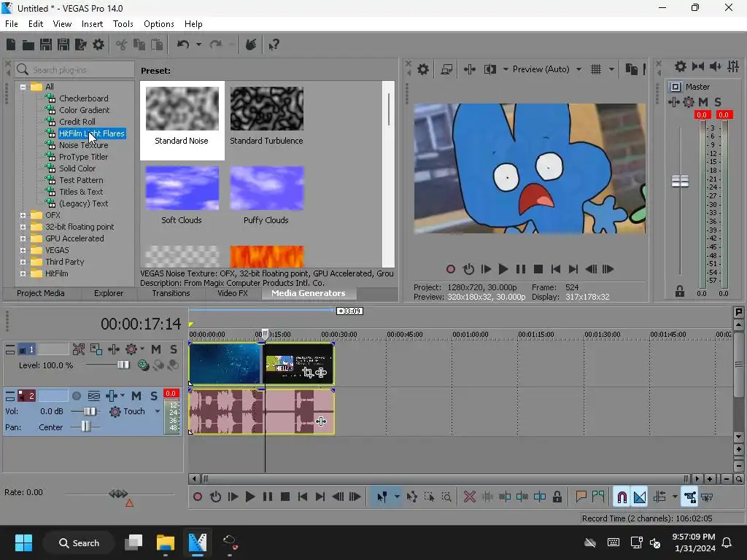Screen dimensions: 747x560
Task: Open the Insert menu
Action: [92, 24]
